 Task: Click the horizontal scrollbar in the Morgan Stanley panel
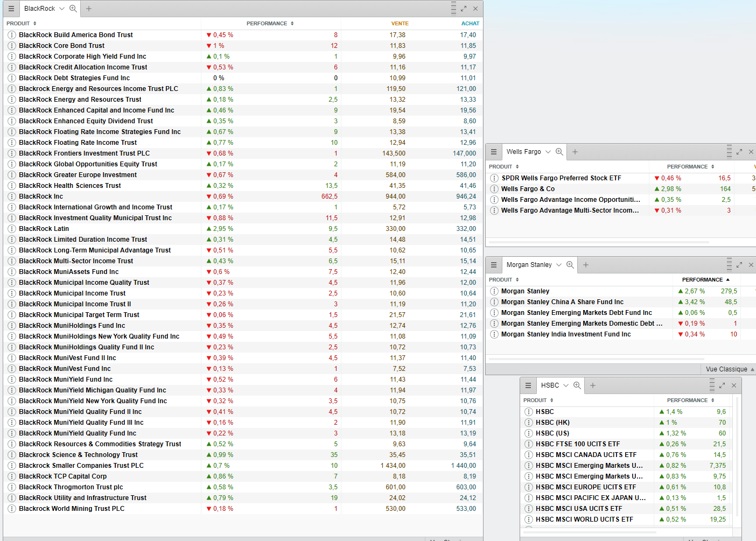(x=596, y=359)
